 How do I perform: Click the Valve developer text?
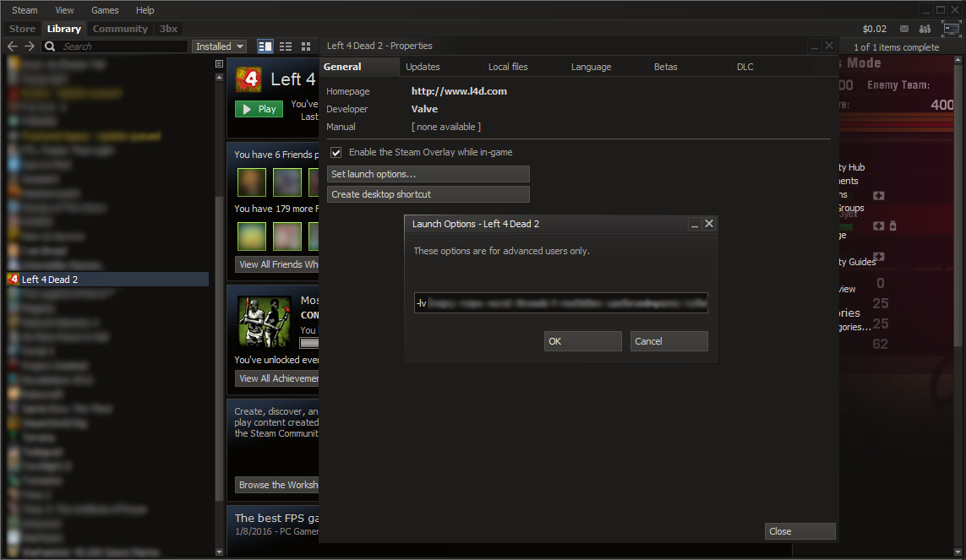(x=424, y=109)
